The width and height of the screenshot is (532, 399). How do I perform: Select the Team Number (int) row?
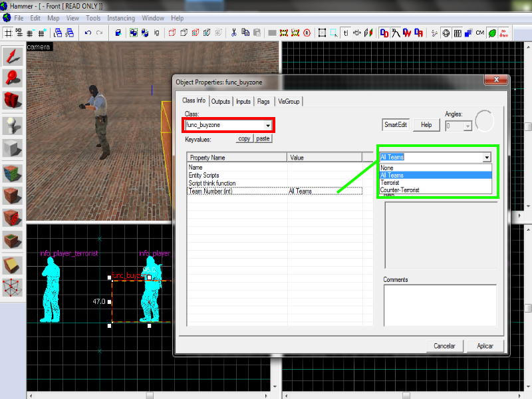(274, 191)
